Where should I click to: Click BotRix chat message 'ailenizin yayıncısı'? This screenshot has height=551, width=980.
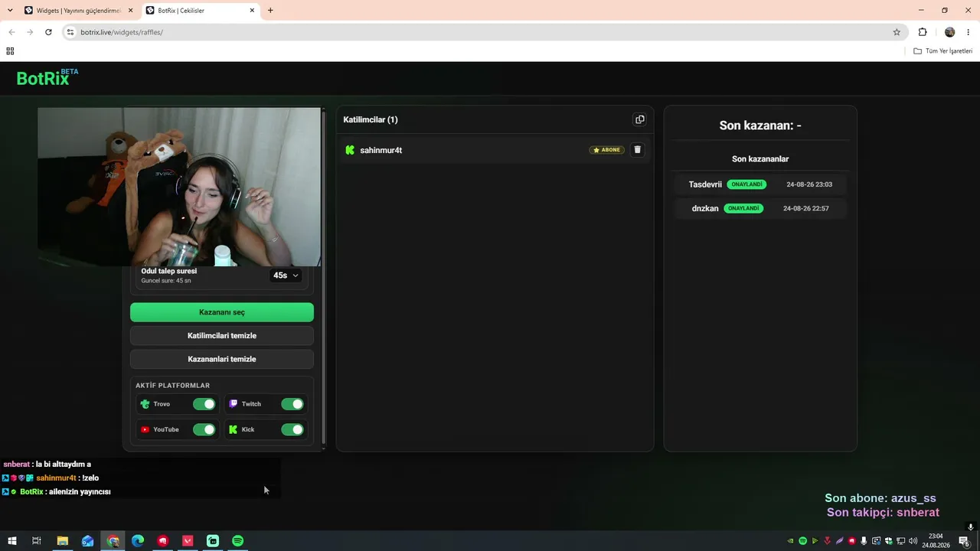pos(80,492)
